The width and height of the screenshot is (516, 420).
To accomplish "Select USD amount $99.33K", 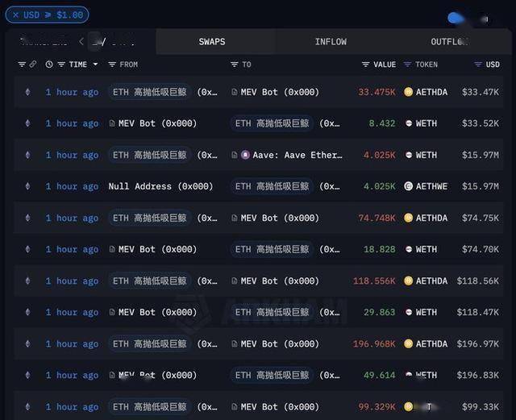I will (x=481, y=407).
